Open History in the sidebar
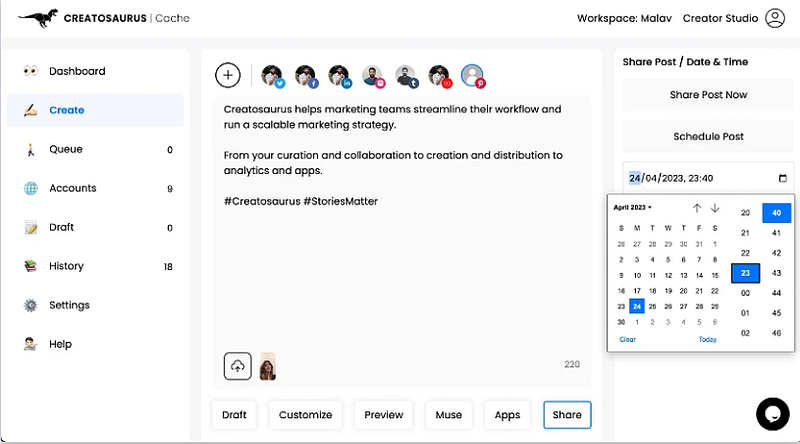The image size is (800, 444). [95, 266]
